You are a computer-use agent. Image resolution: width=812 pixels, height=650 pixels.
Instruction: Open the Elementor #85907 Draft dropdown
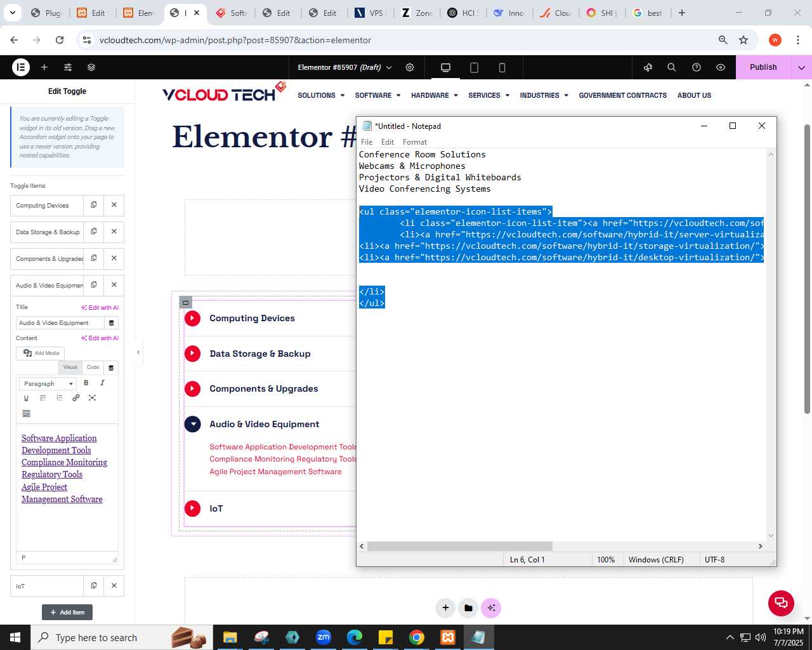[x=344, y=67]
